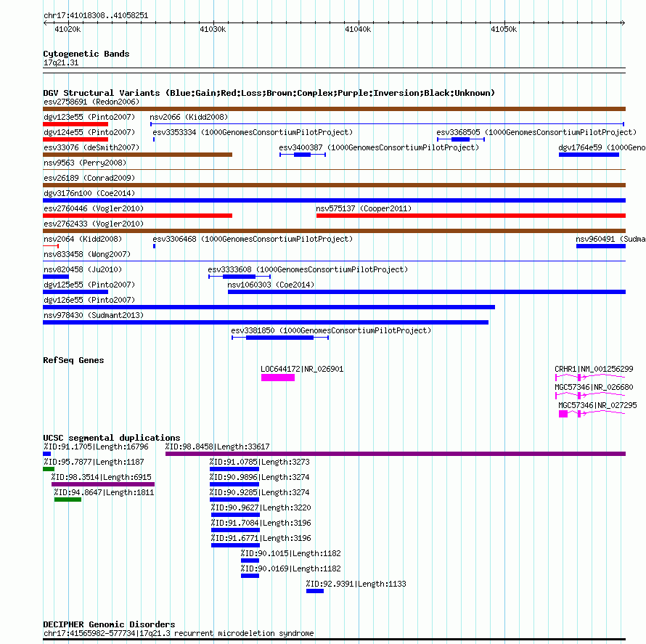Open variant esv3353334 label
Viewport: 646px width, 644px height.
tap(253, 132)
